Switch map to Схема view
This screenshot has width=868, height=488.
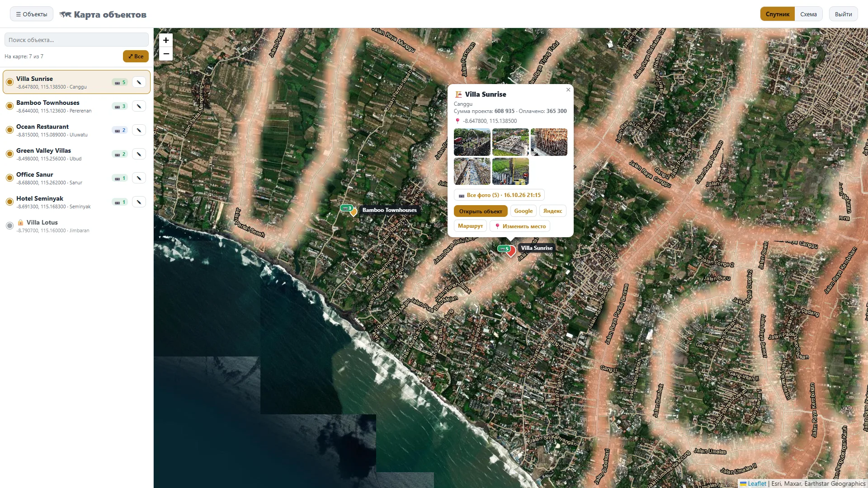808,14
